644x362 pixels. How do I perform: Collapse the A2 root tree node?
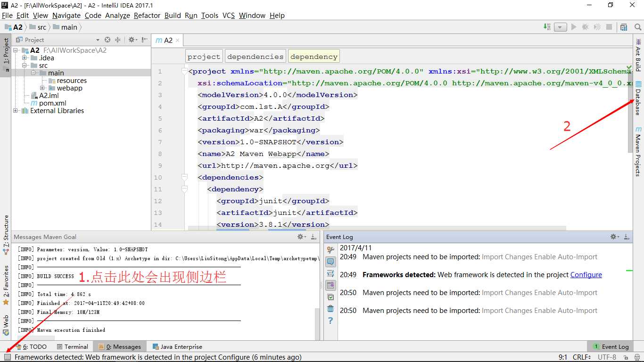coord(16,50)
